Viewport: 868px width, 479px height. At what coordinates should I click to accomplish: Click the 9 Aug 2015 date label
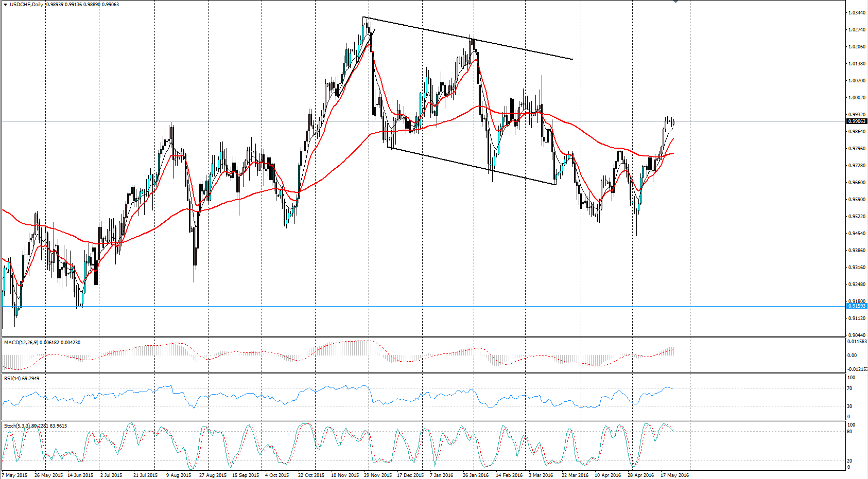[179, 475]
